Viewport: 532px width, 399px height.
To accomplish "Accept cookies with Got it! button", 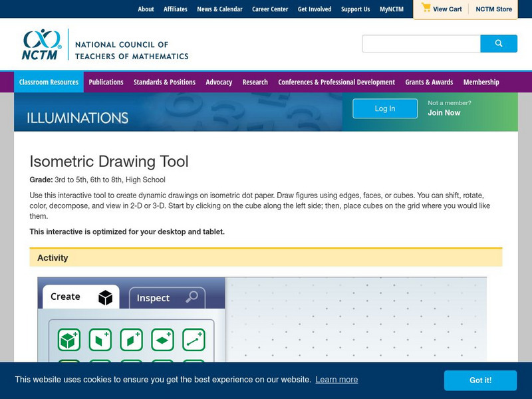I will tap(480, 380).
